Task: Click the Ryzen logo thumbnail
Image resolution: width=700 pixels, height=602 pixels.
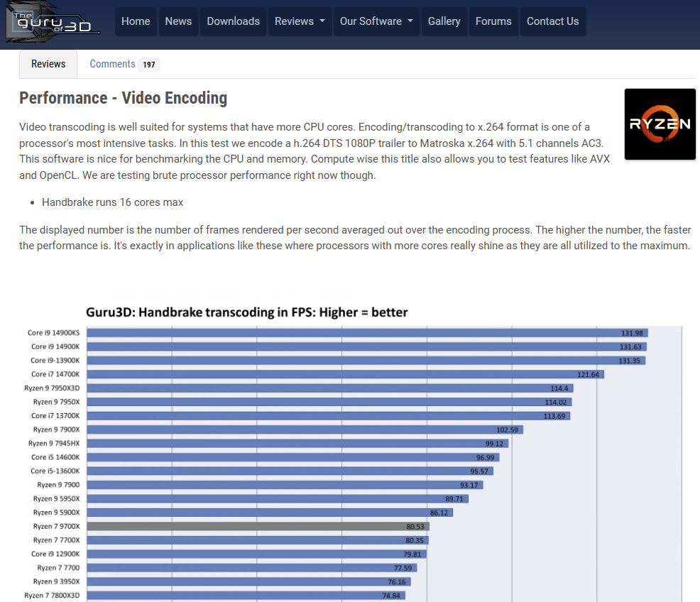Action: tap(660, 124)
